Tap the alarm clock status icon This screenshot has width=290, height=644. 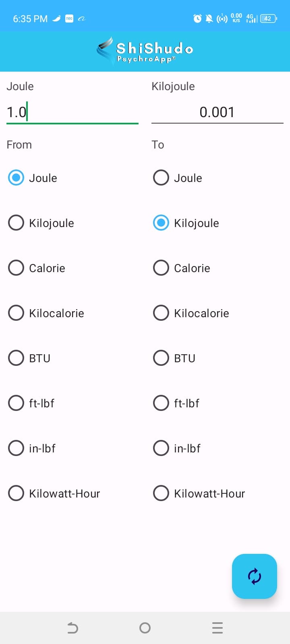click(x=197, y=19)
